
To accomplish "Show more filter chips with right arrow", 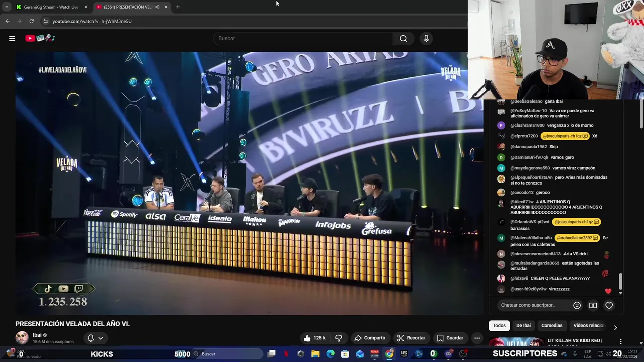I will [615, 327].
